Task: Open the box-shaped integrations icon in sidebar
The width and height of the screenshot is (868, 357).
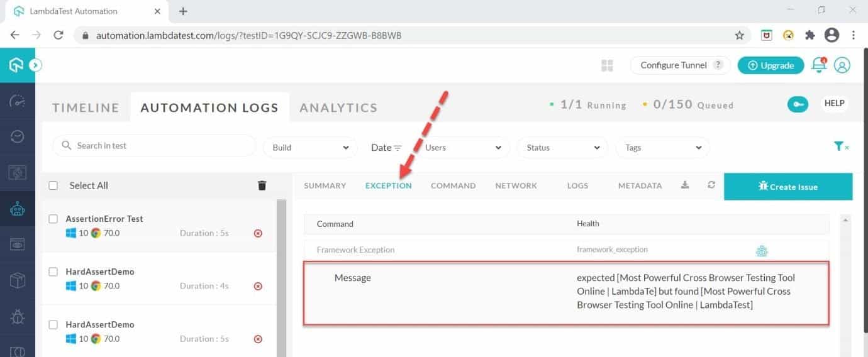Action: point(18,280)
